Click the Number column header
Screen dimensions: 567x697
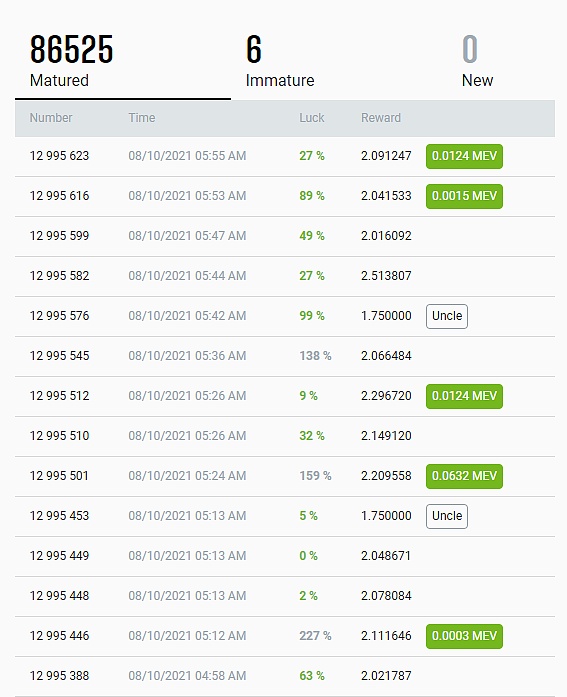[51, 118]
